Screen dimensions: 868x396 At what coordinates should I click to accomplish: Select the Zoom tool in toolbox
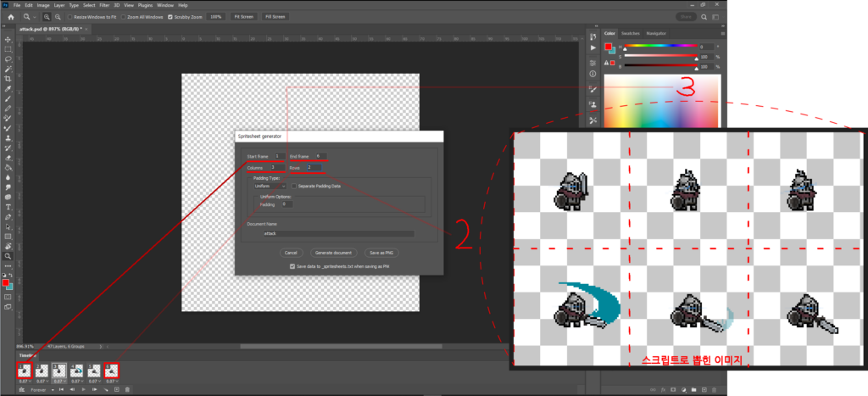pyautogui.click(x=8, y=256)
